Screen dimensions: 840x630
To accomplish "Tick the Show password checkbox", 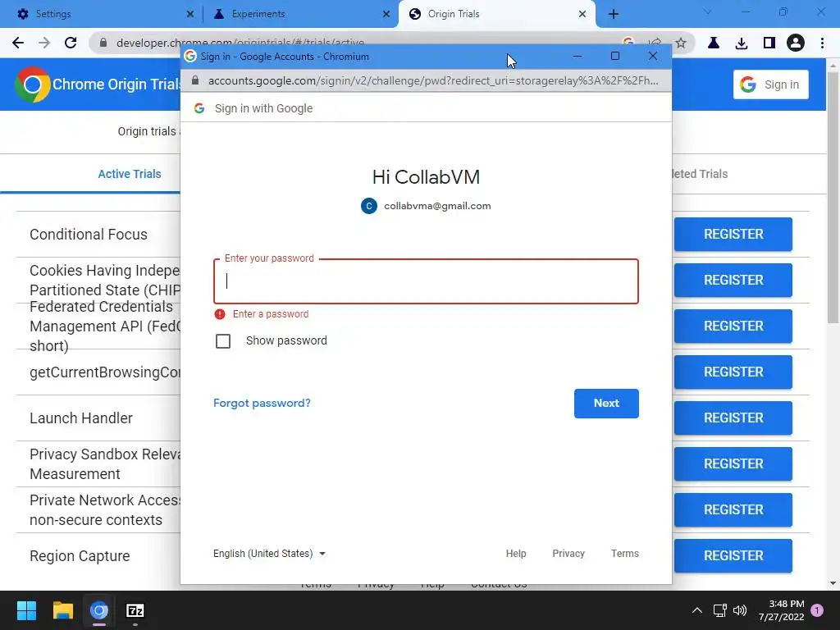I will (223, 341).
